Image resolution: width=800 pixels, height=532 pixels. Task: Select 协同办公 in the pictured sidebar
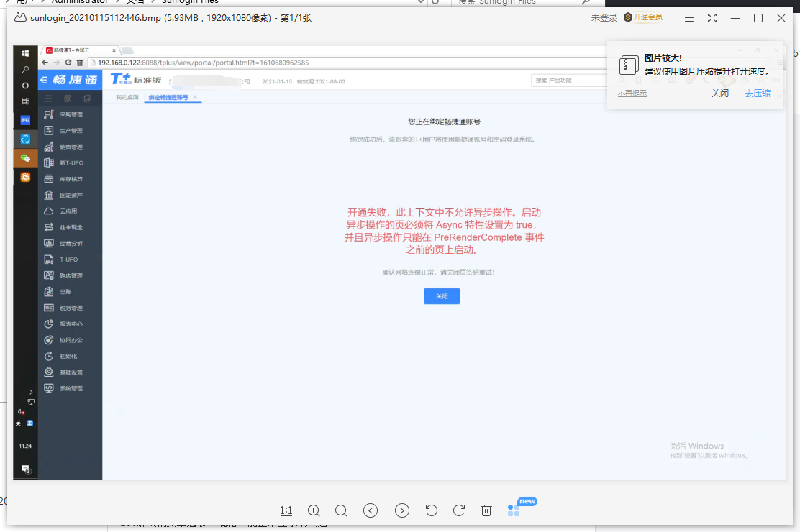[71, 340]
